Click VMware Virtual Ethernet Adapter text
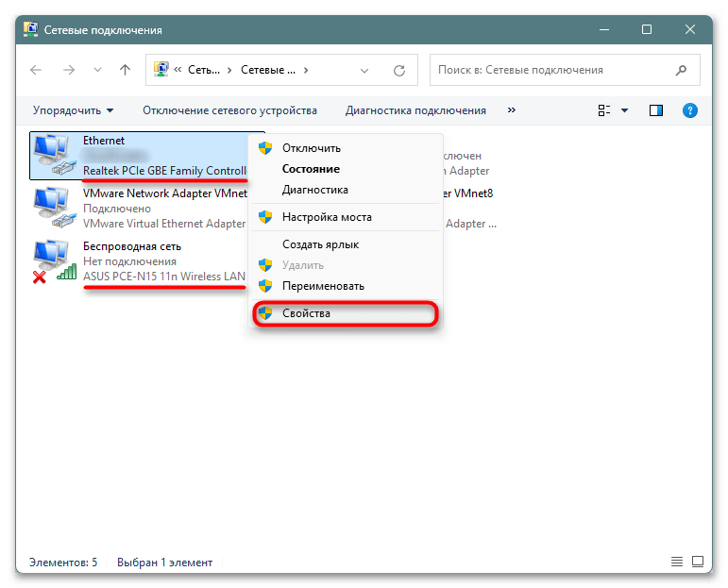The image size is (728, 588). [164, 224]
